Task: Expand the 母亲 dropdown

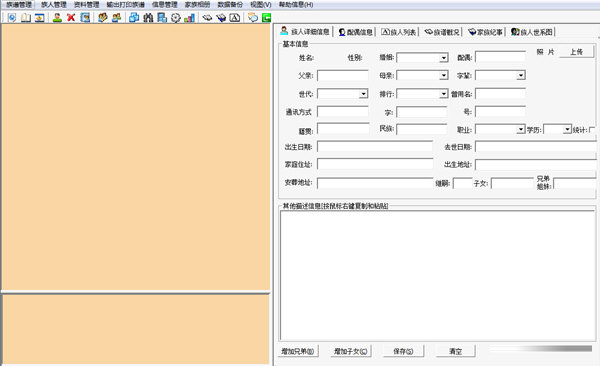Action: coord(443,75)
